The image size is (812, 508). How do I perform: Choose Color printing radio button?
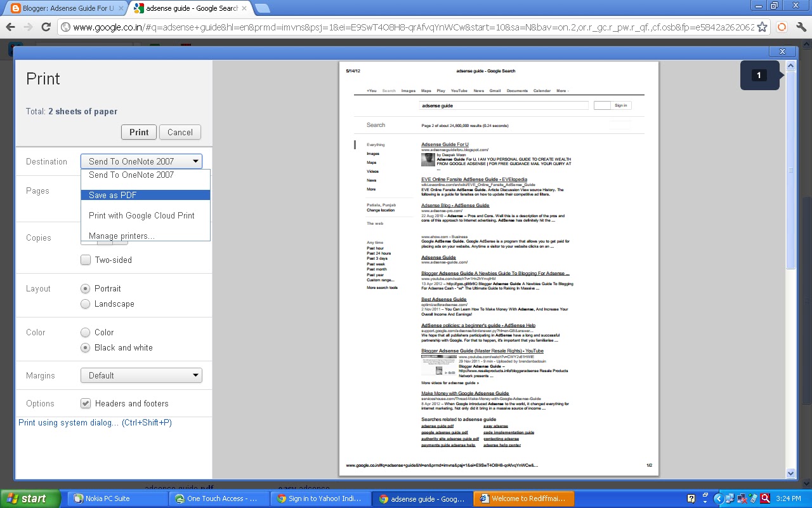tap(86, 332)
